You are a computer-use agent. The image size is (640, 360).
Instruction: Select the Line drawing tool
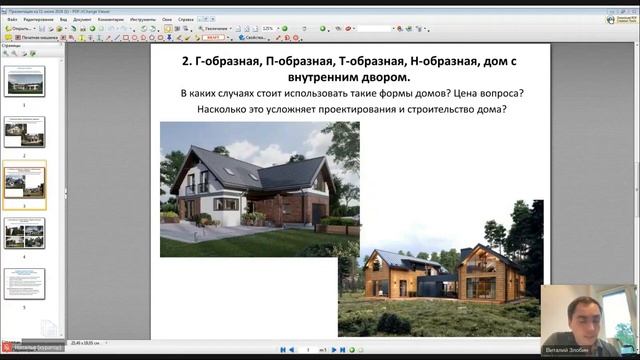click(117, 38)
